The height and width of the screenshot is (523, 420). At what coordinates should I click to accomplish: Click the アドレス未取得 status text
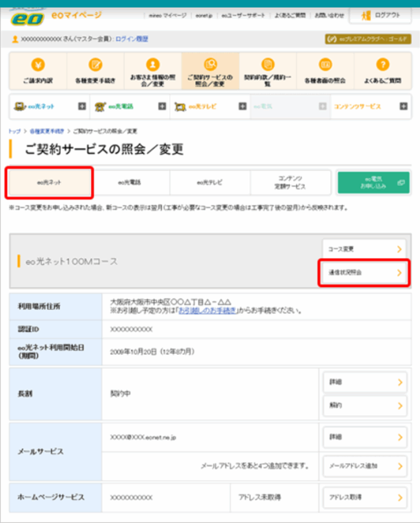point(260,497)
